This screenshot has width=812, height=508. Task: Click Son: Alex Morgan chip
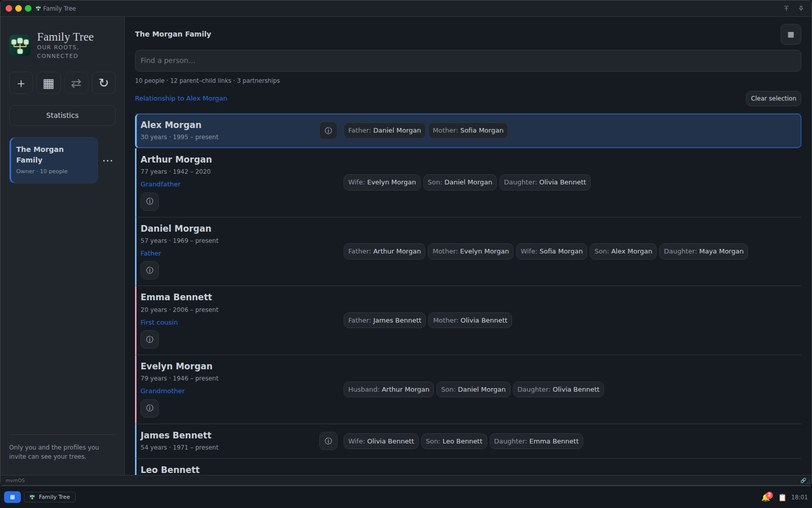click(623, 251)
